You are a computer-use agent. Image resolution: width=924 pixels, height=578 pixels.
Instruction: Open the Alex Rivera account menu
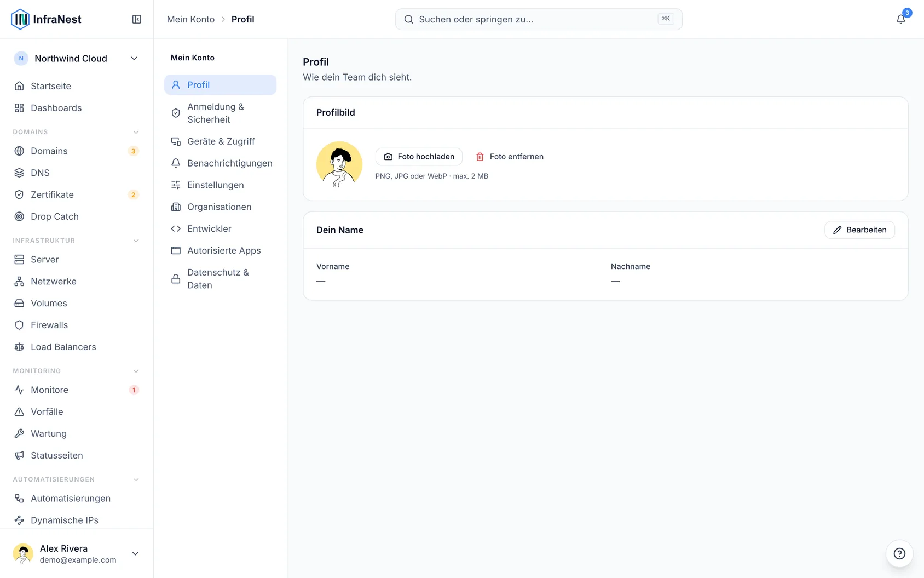(x=77, y=553)
